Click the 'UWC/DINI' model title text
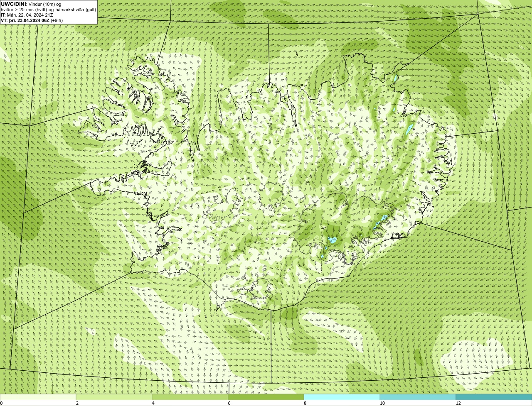Image resolution: width=532 pixels, height=406 pixels. (14, 4)
